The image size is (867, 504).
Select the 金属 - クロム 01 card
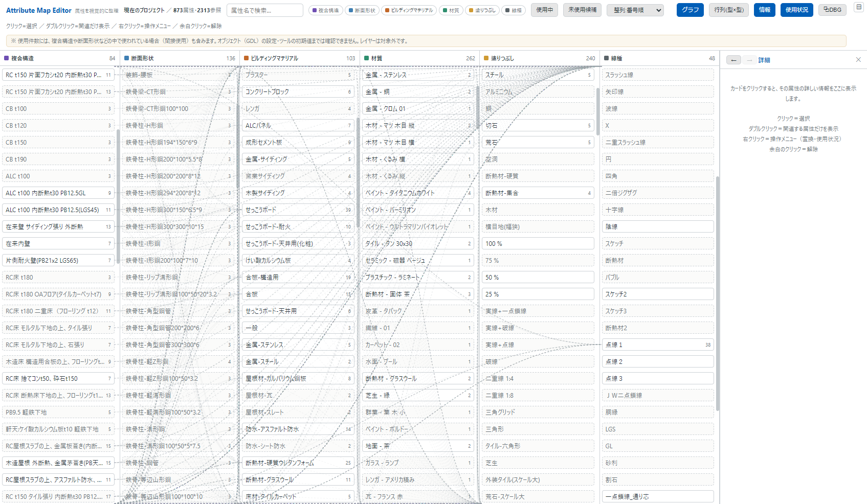click(x=418, y=109)
